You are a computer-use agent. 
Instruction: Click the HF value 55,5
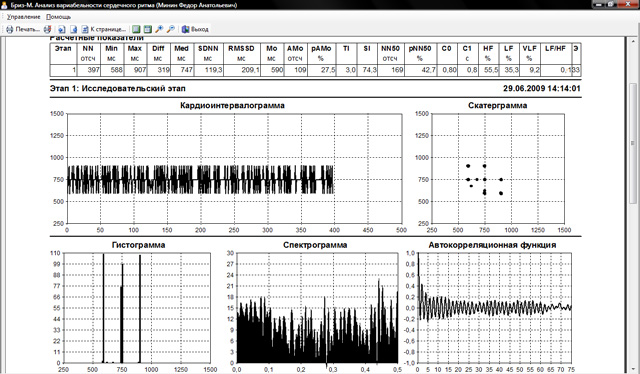[491, 70]
